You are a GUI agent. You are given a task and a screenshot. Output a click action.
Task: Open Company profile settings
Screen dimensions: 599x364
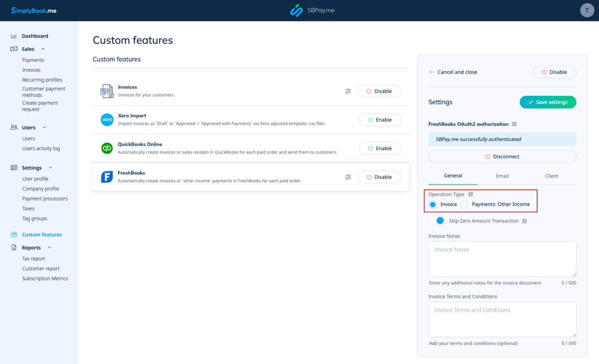click(40, 189)
